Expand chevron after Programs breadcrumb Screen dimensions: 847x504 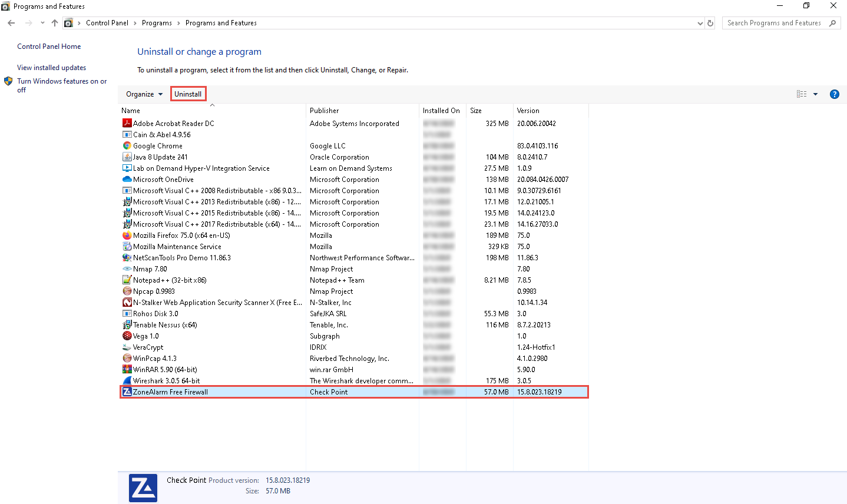pyautogui.click(x=178, y=23)
